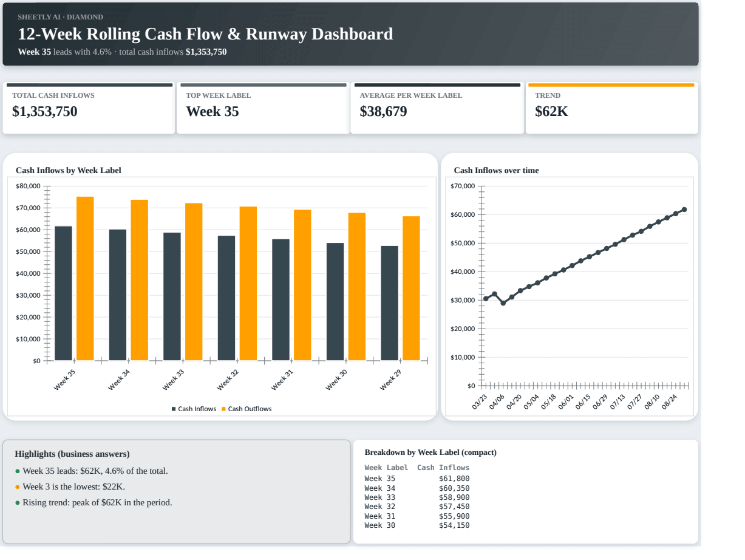745x560 pixels.
Task: Click the last data point on the line chart
Action: (684, 210)
